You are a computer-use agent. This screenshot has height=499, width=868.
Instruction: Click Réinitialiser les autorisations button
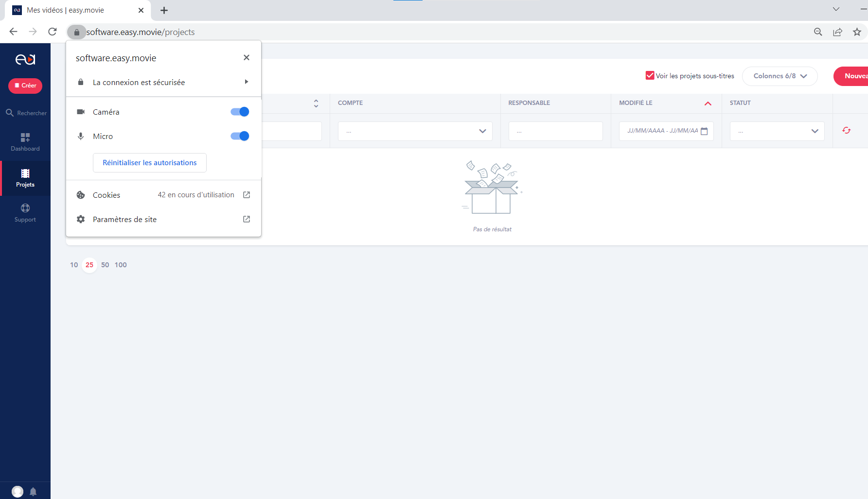coord(150,163)
